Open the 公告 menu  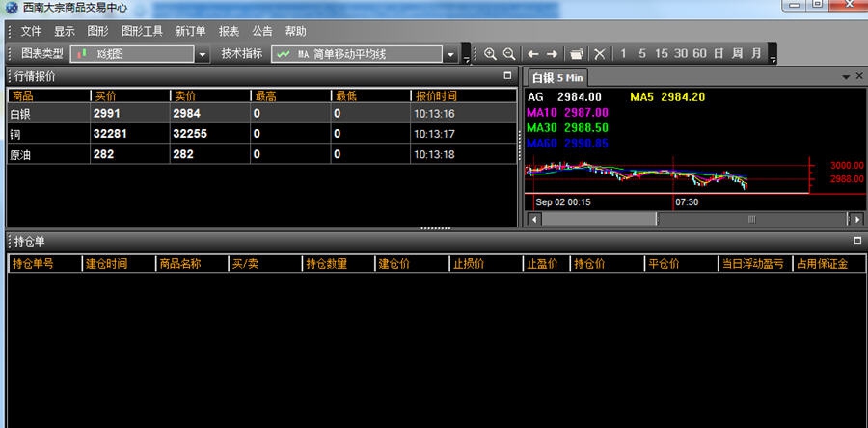coord(261,31)
